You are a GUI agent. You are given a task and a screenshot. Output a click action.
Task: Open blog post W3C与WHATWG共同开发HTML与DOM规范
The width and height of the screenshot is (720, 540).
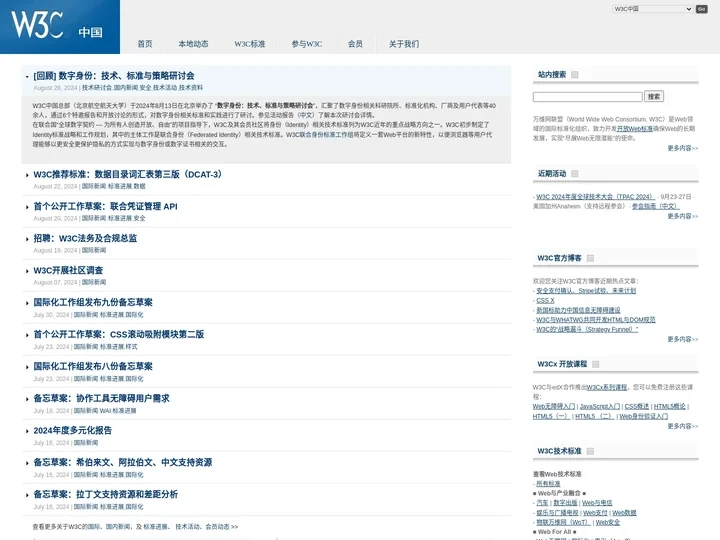596,320
